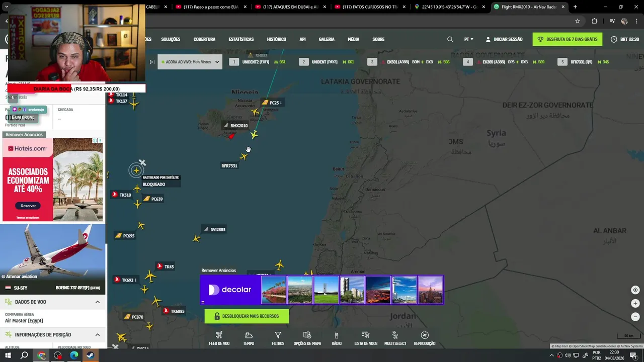This screenshot has width=644, height=362.
Task: Click the first decolar ad thumbnail
Action: tap(274, 290)
